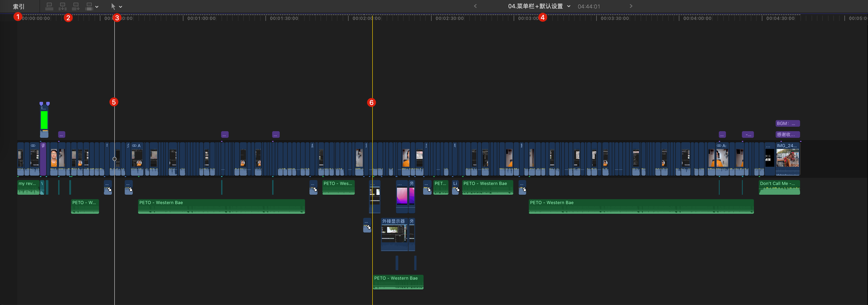Viewport: 868px width, 305px height.
Task: Select the bright green generator clip
Action: point(44,120)
